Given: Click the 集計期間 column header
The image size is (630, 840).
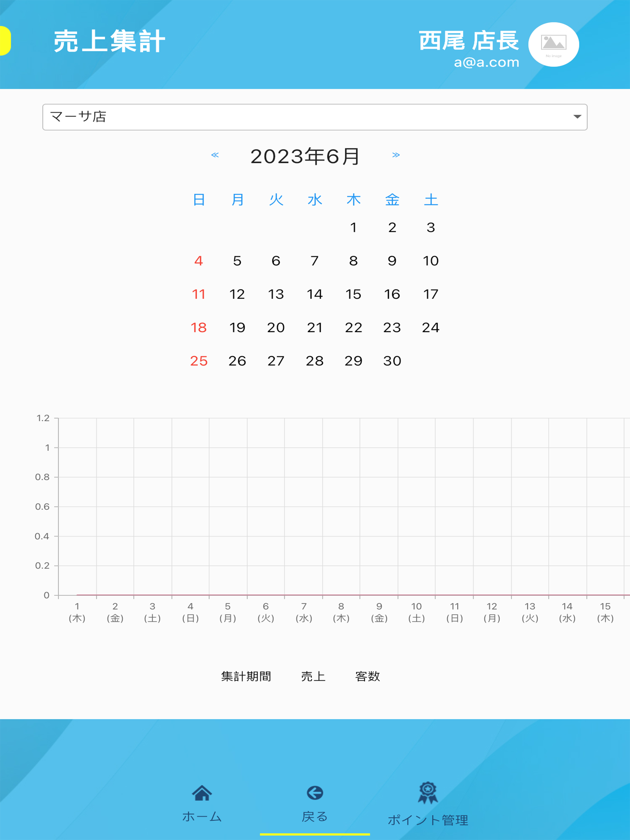Looking at the screenshot, I should tap(246, 676).
